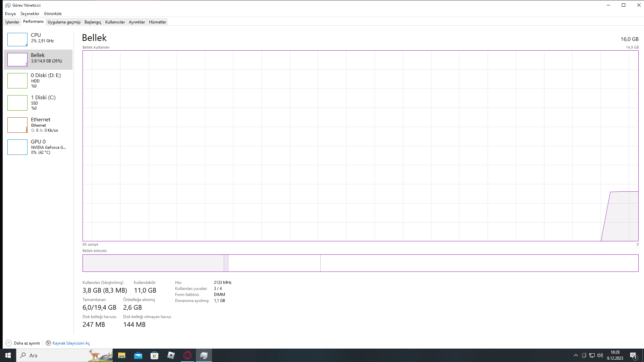Click the volume speaker tray icon
This screenshot has width=644, height=362.
(600, 355)
